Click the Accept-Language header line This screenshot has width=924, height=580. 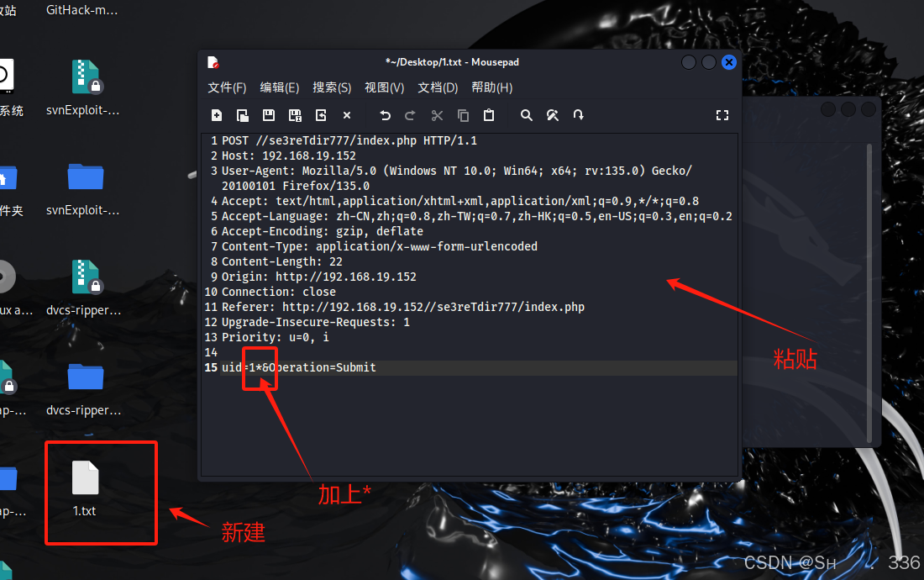[477, 216]
